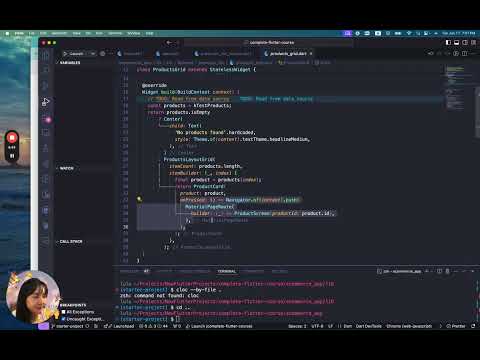Collapse the WATCH section

(66, 168)
